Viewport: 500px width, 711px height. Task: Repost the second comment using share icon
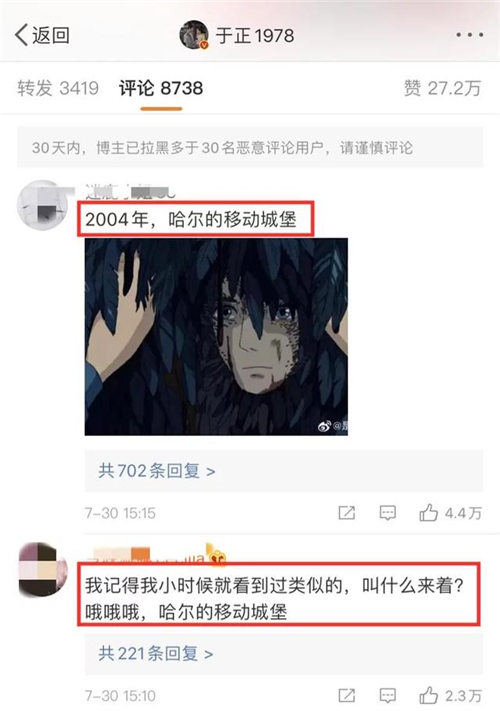click(x=347, y=695)
